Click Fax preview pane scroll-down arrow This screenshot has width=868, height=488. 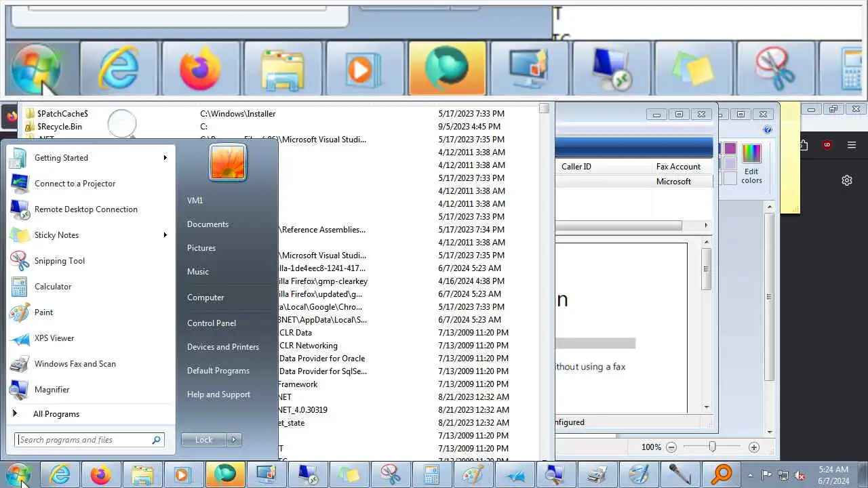point(706,407)
